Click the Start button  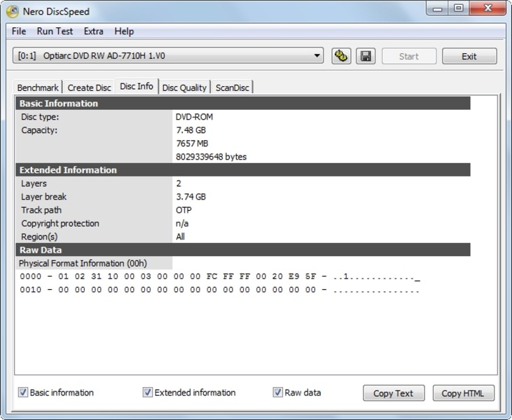click(409, 56)
